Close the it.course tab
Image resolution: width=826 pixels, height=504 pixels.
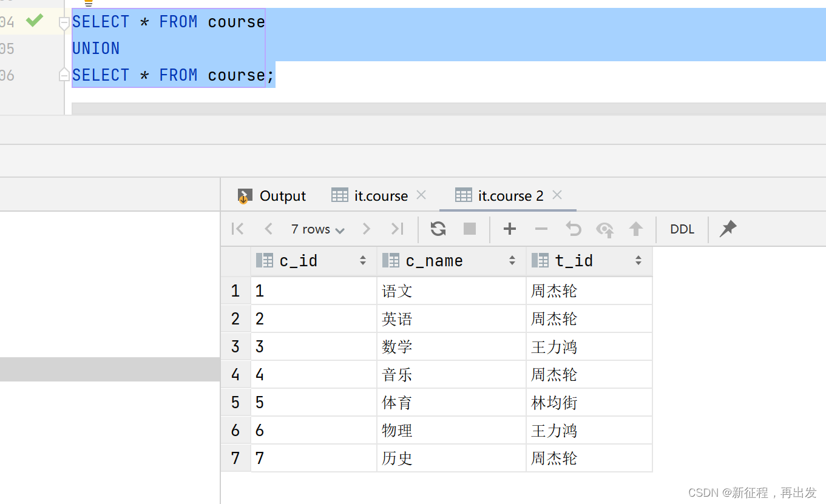click(421, 195)
